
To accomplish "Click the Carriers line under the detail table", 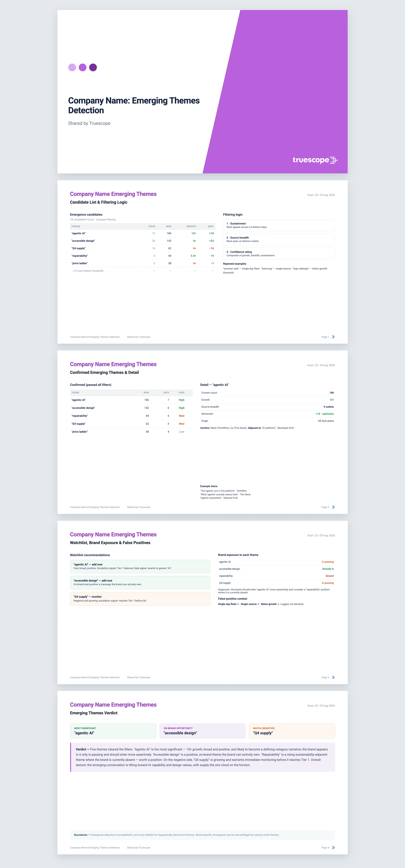I will coord(247,428).
